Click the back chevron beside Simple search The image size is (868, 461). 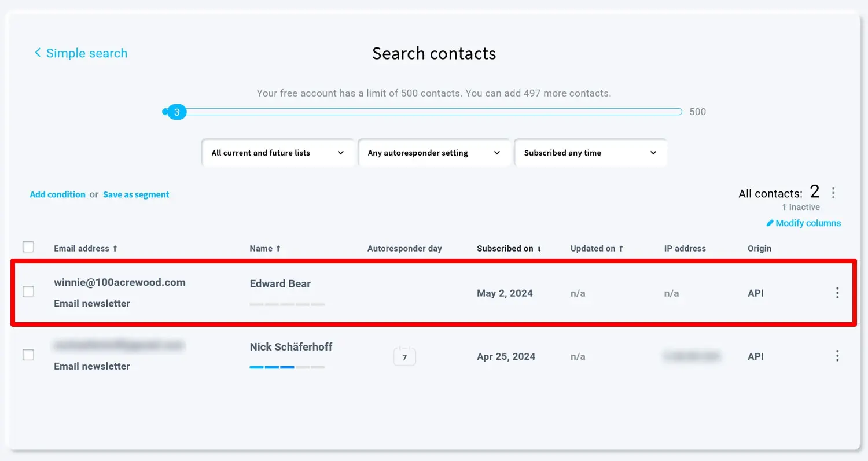tap(38, 53)
